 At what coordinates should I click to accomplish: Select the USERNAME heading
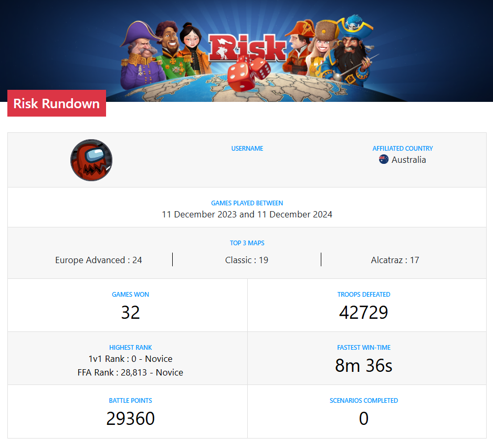click(x=247, y=149)
